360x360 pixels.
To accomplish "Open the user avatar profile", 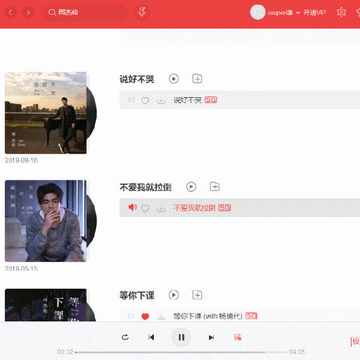I will click(x=258, y=13).
